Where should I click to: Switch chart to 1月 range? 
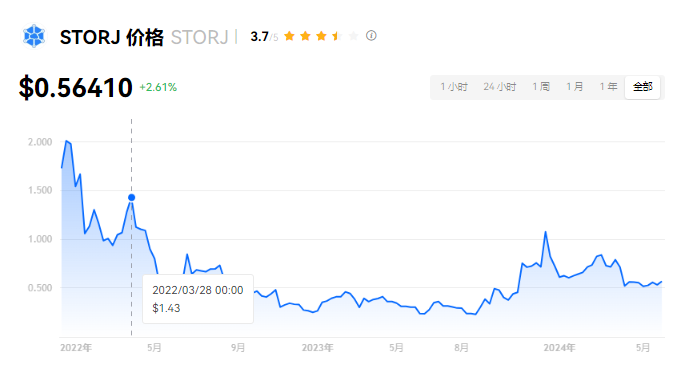(x=575, y=87)
